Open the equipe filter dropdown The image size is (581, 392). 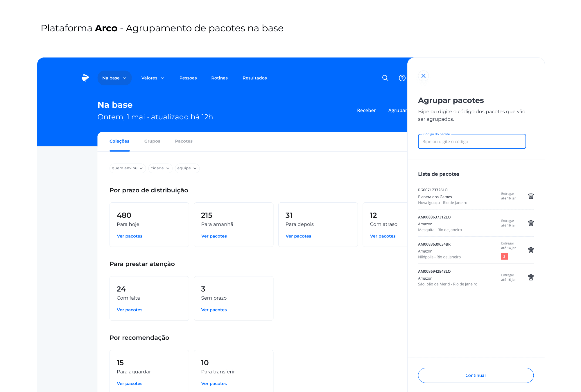[x=187, y=168]
